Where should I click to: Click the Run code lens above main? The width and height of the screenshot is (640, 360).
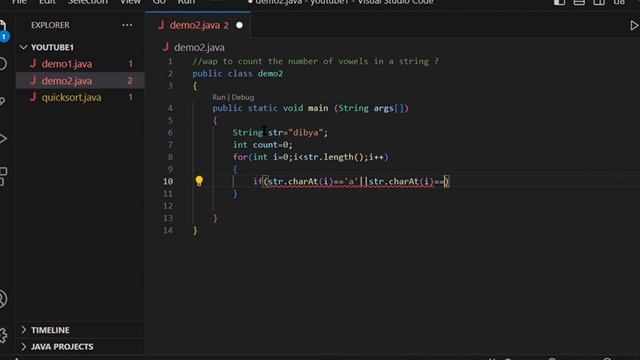pos(219,97)
